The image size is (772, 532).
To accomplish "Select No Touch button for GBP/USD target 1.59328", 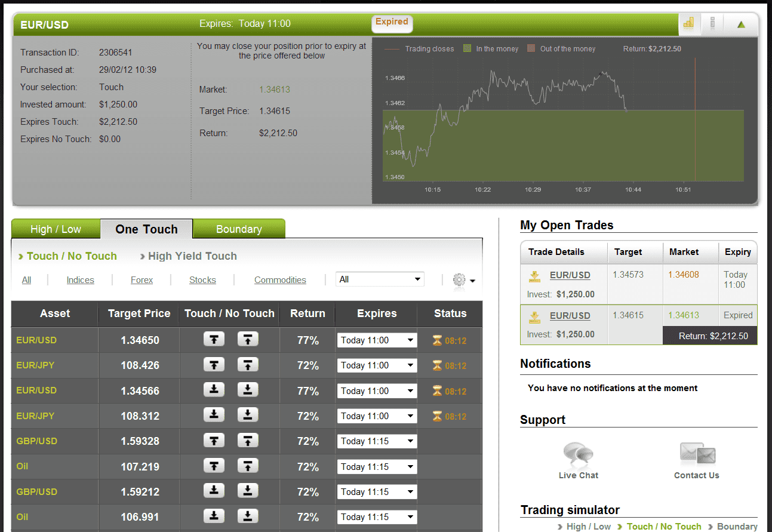I will click(248, 441).
